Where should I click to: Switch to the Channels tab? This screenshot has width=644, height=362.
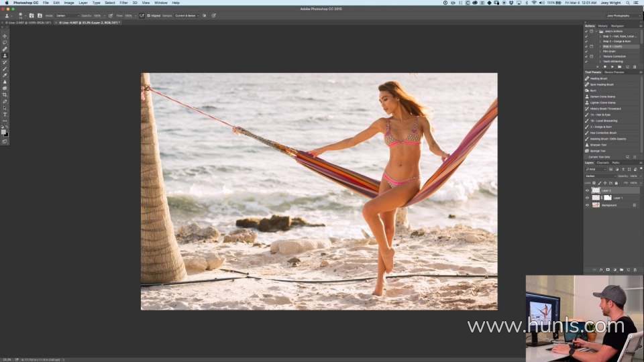click(602, 162)
